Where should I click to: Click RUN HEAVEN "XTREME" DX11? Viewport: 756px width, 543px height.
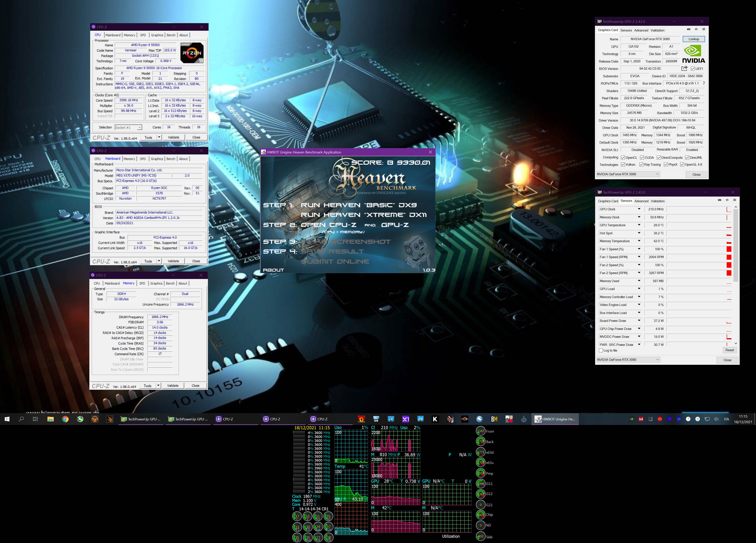pyautogui.click(x=364, y=215)
